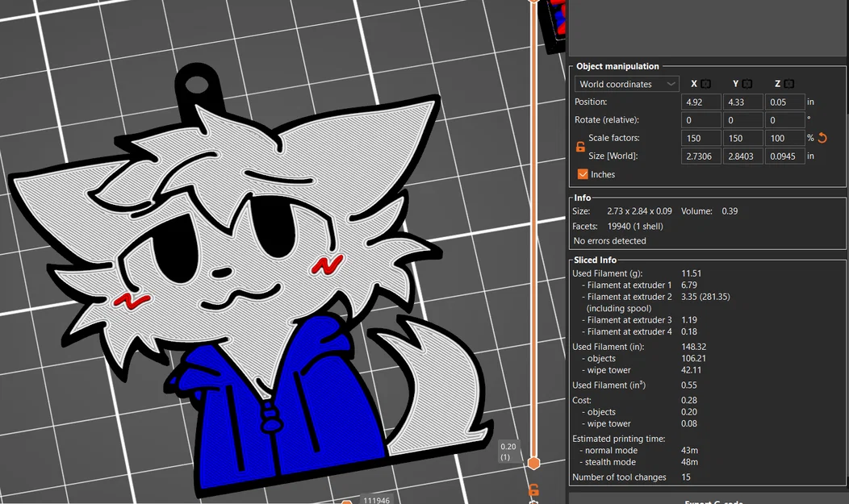Click the layer height label 0.20 (1)
849x504 pixels.
[508, 452]
